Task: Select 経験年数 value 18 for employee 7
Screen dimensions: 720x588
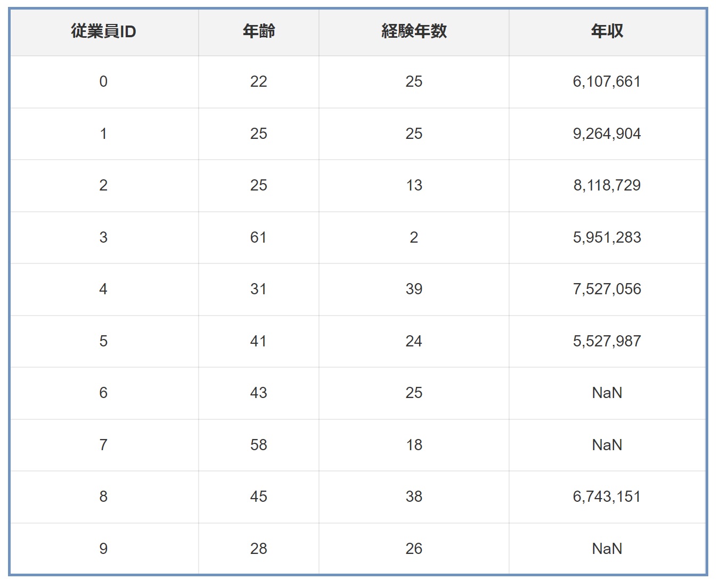Action: (x=414, y=445)
